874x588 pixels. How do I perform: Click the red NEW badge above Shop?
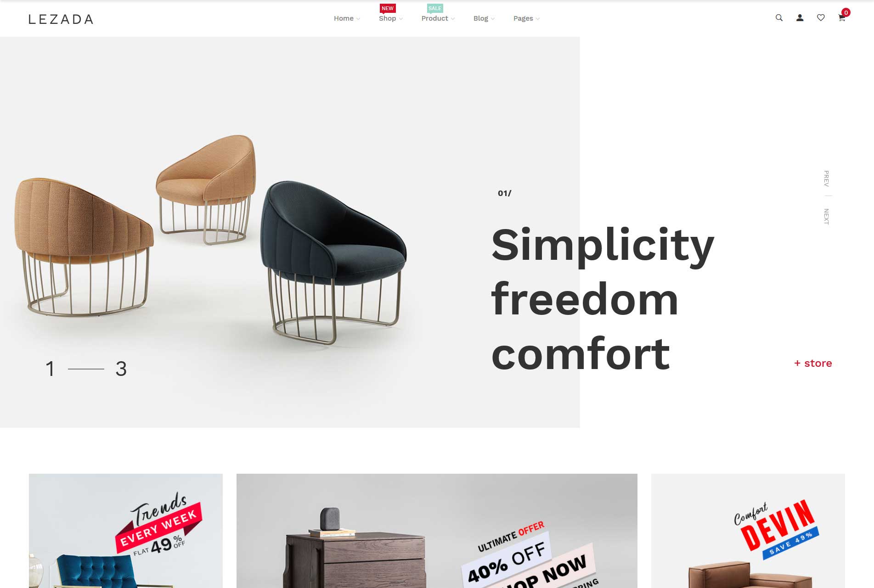[x=388, y=8]
